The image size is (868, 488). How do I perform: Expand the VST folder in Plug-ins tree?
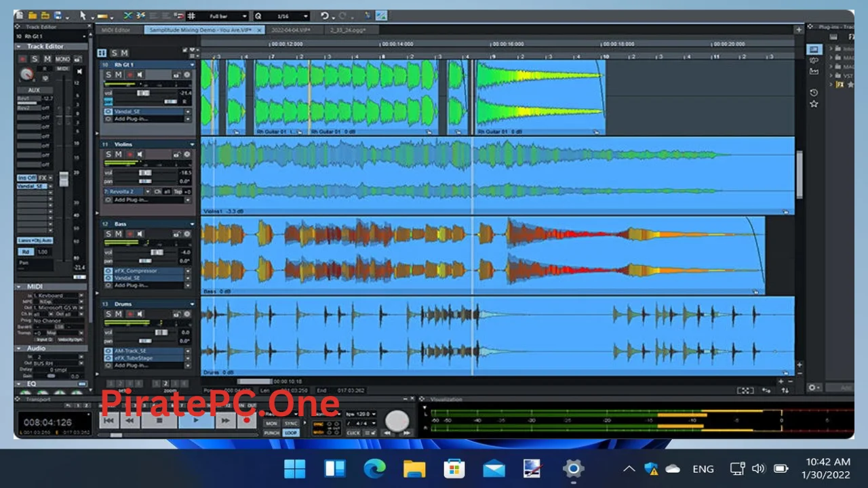(x=831, y=76)
